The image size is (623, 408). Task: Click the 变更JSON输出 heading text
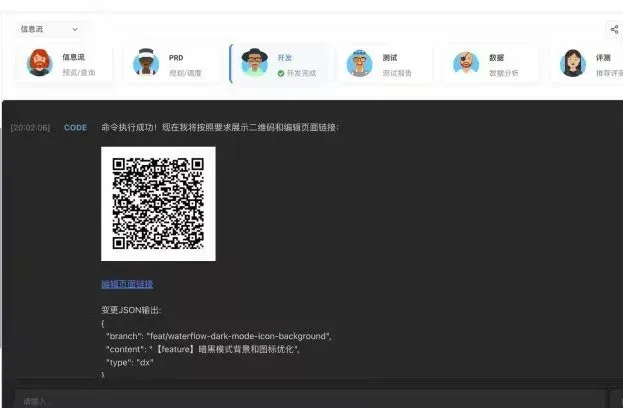131,310
